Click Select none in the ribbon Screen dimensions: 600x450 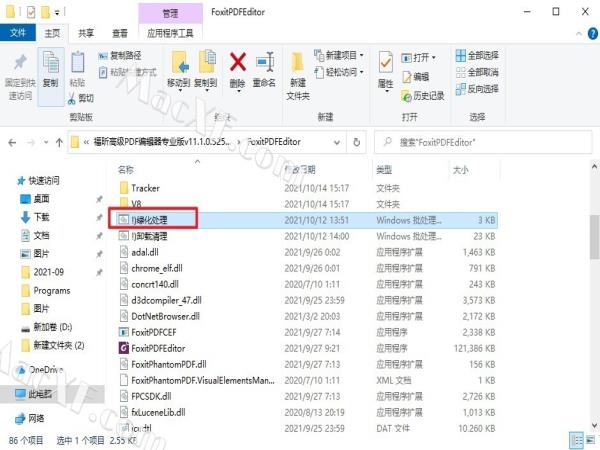(477, 72)
